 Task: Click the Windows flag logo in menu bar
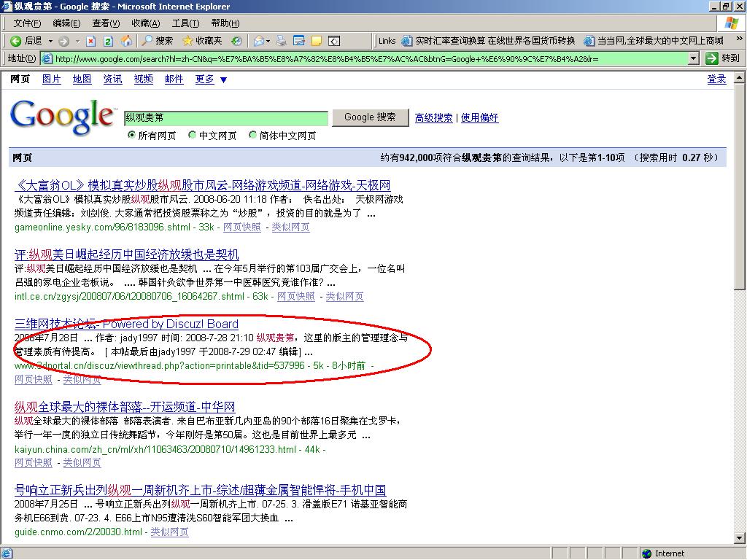pyautogui.click(x=731, y=23)
